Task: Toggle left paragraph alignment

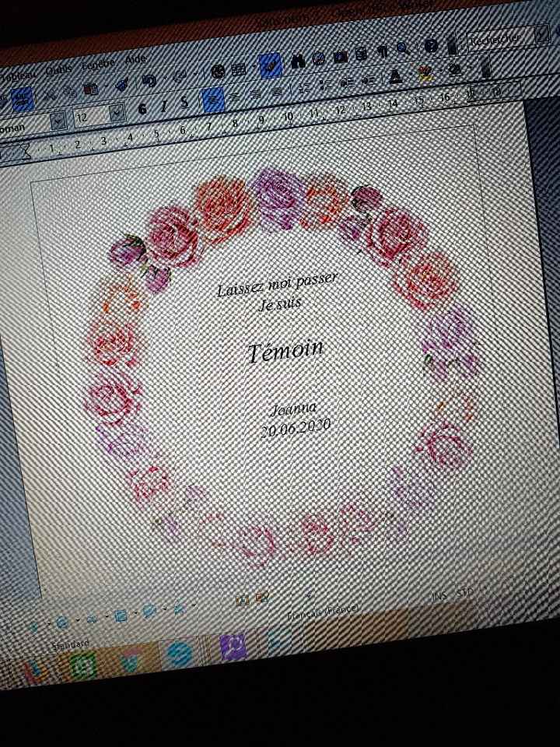Action: [213, 99]
